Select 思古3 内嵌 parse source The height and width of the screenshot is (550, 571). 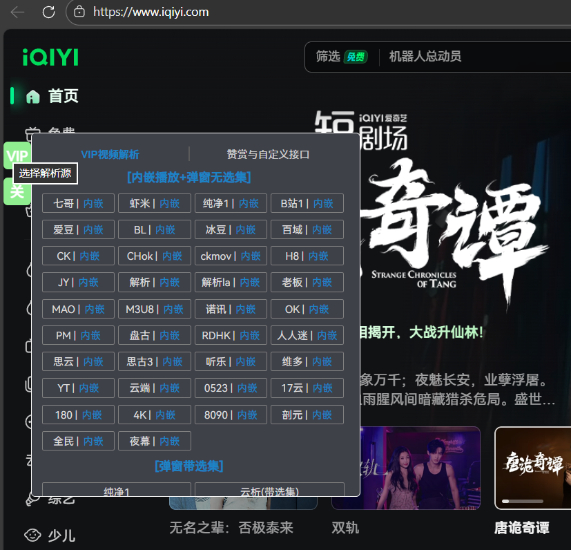(154, 361)
